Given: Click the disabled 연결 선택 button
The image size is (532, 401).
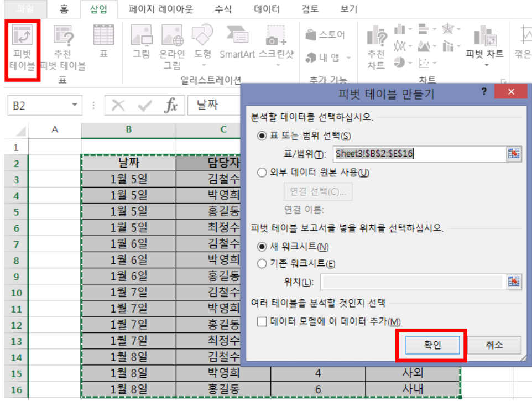Looking at the screenshot, I should pyautogui.click(x=318, y=192).
